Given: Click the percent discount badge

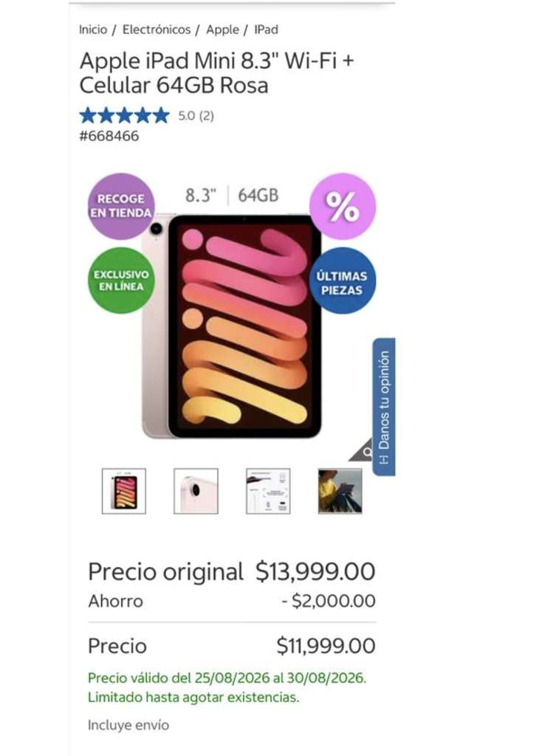Looking at the screenshot, I should (343, 206).
